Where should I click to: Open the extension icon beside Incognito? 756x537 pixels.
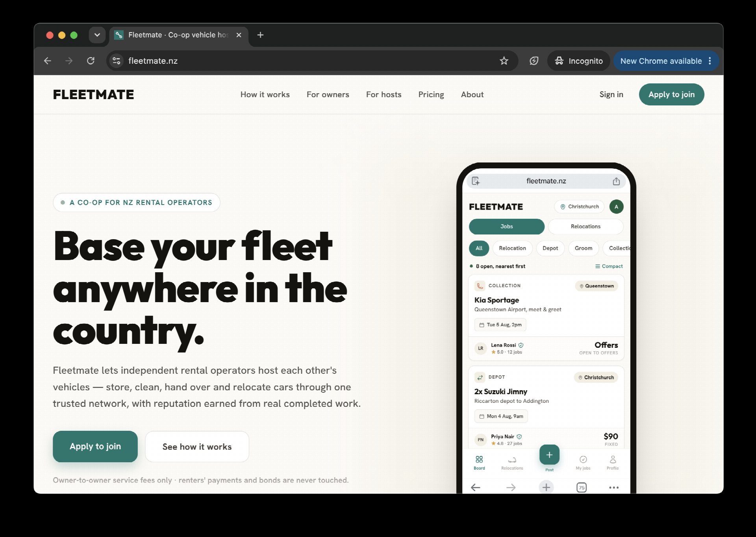pos(534,61)
